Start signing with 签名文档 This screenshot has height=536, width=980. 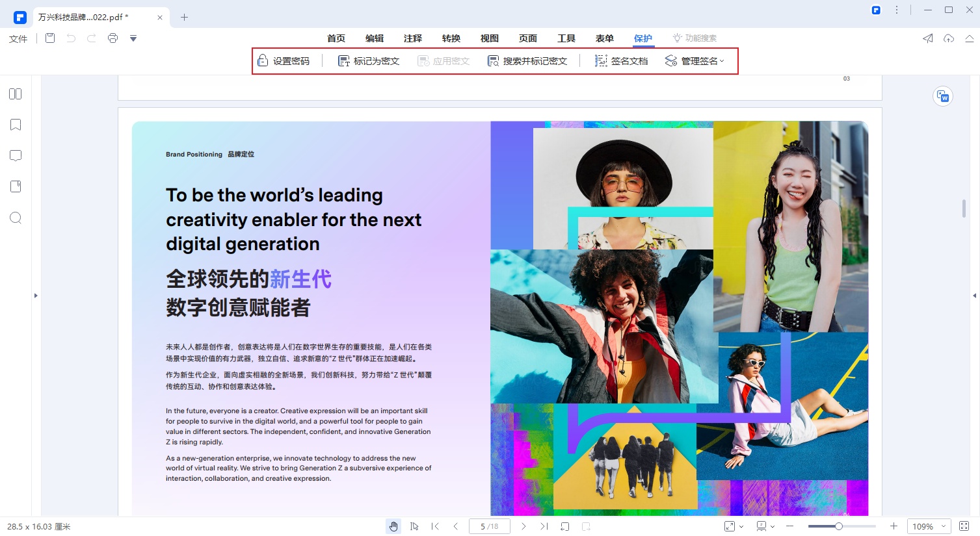[x=621, y=60]
